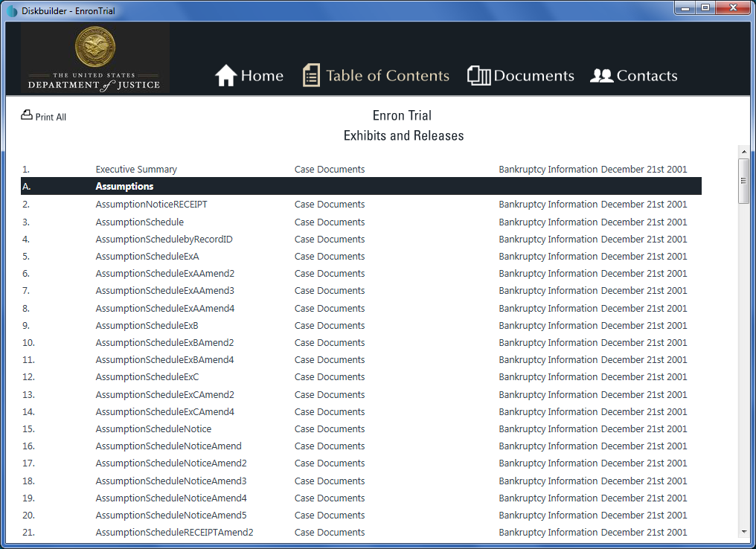Click row number 20. in the list
The image size is (756, 549).
(x=28, y=516)
